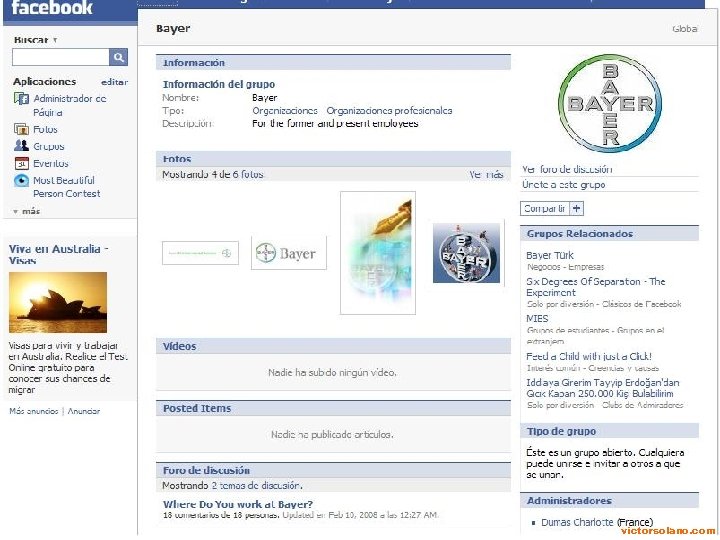
Task: Click the Bayer cross logo picture
Action: click(610, 104)
